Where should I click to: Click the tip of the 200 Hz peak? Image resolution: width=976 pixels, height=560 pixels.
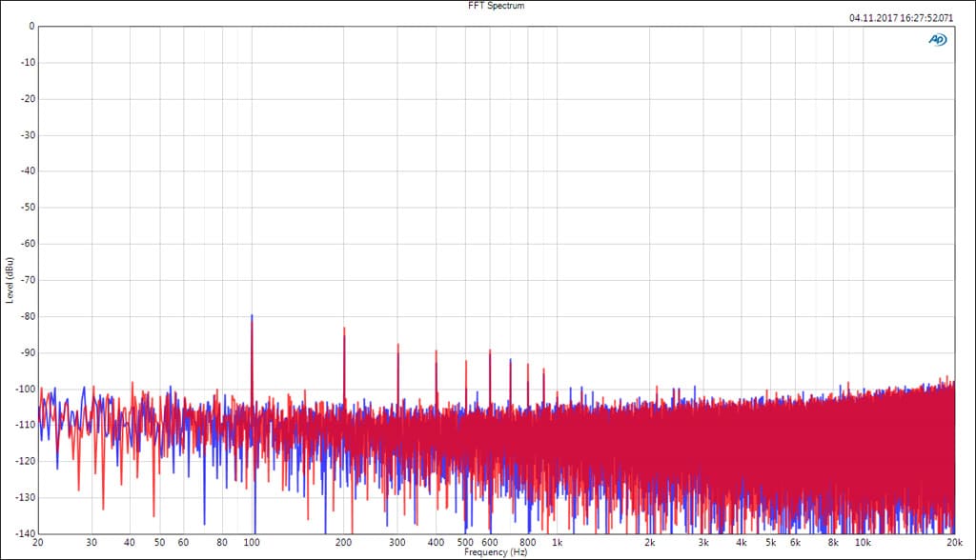coord(344,328)
